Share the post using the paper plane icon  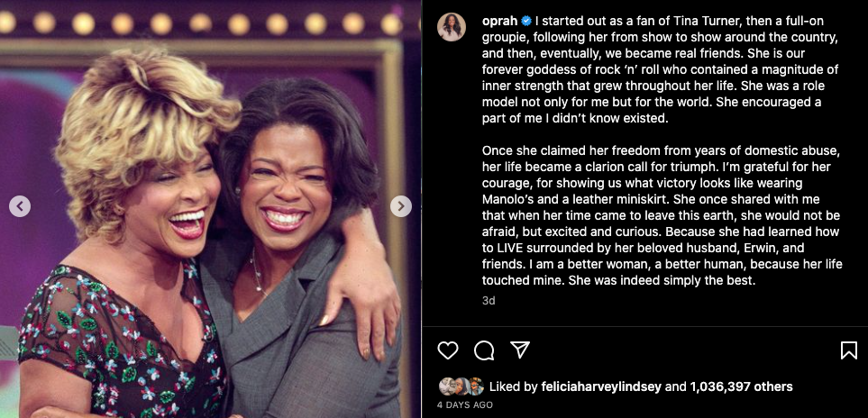520,350
